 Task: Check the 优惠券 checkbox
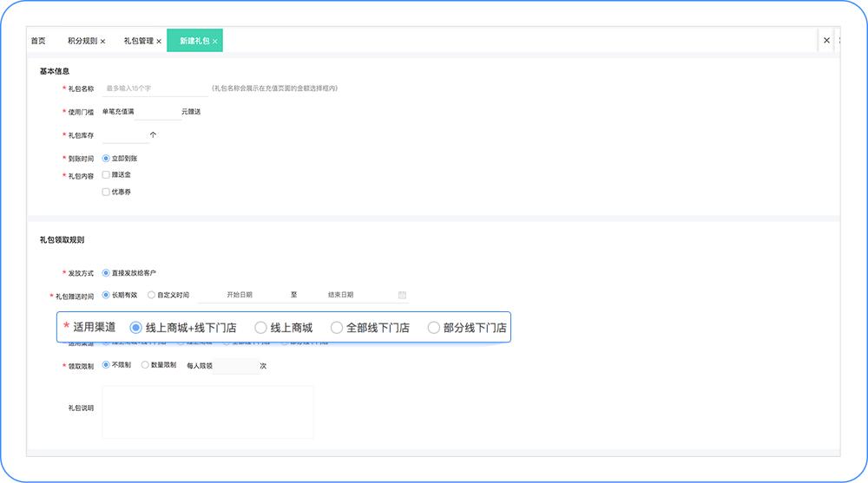[106, 192]
